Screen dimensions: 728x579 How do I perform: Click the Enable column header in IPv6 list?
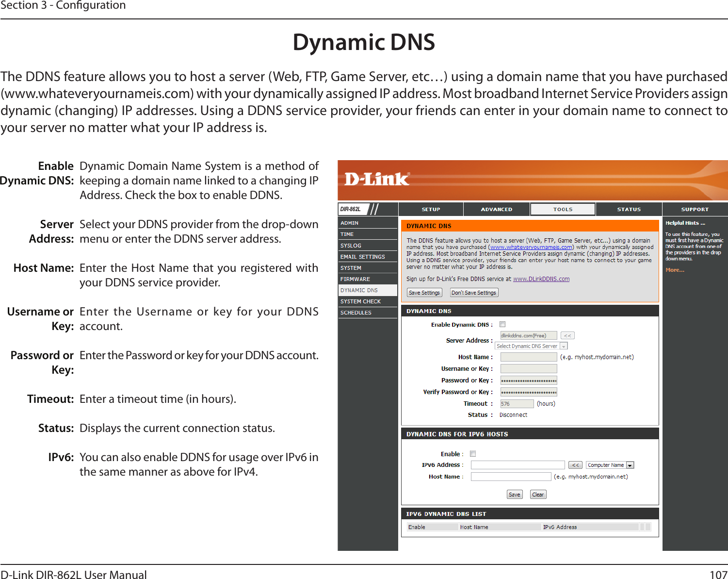click(x=433, y=527)
